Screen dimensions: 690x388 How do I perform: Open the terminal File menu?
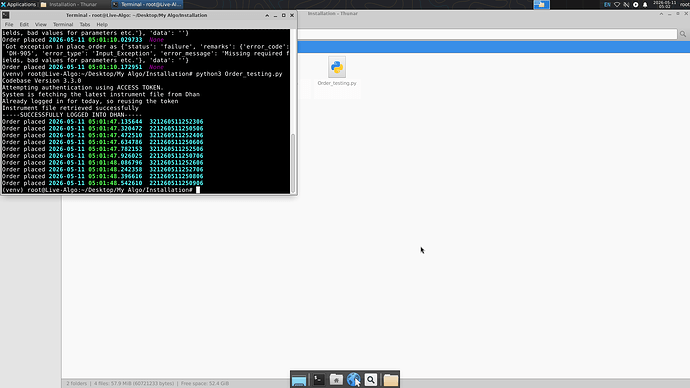tap(9, 25)
